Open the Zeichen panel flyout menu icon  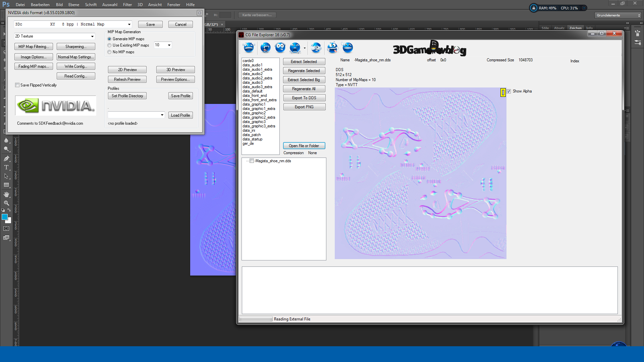(628, 28)
